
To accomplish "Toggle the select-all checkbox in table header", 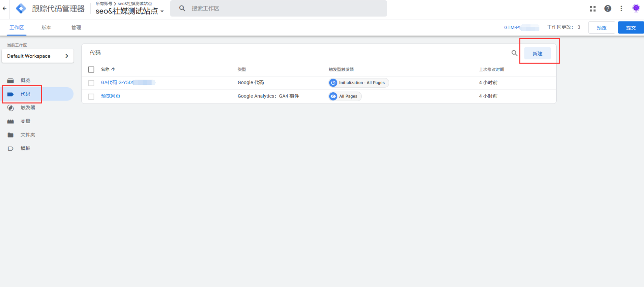I will (x=91, y=70).
